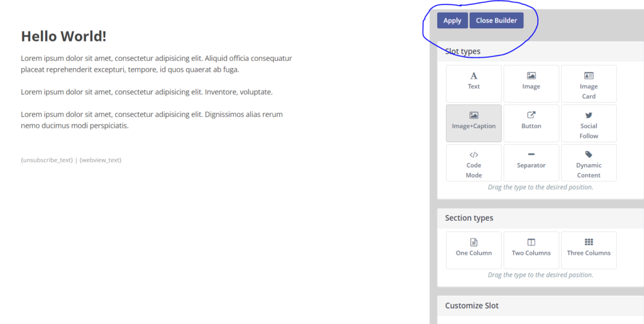The height and width of the screenshot is (324, 644).
Task: Select the Code Mode slot icon
Action: pyautogui.click(x=474, y=155)
